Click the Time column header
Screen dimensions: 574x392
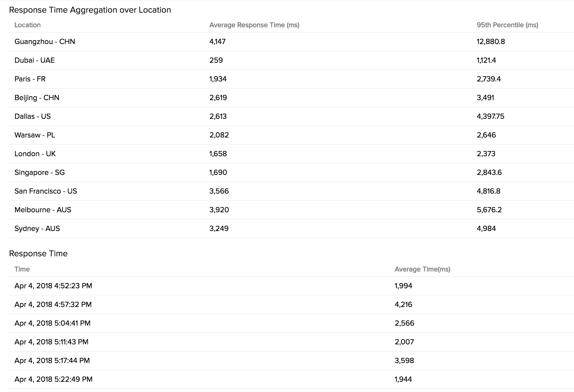(x=22, y=269)
